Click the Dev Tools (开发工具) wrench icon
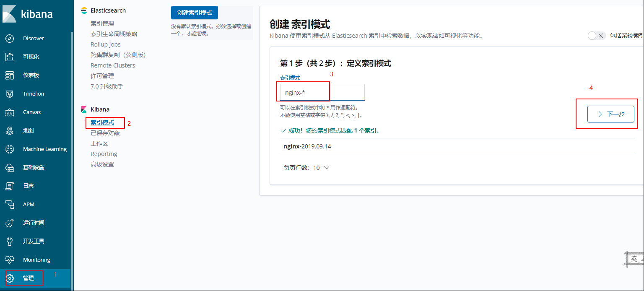The image size is (644, 291). 10,241
